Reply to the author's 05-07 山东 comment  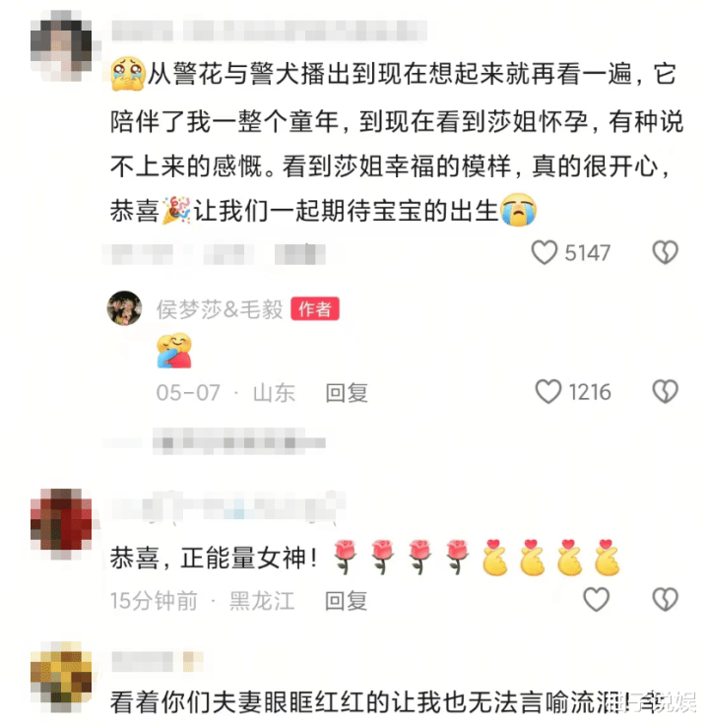pos(346,393)
